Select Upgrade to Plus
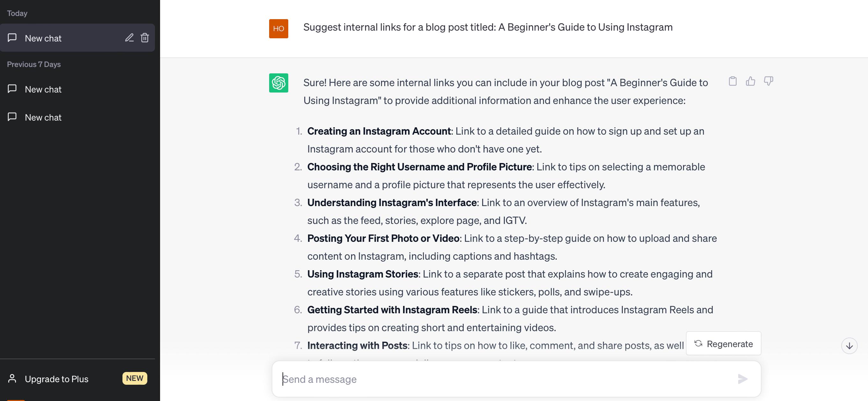The image size is (868, 401). coord(56,379)
